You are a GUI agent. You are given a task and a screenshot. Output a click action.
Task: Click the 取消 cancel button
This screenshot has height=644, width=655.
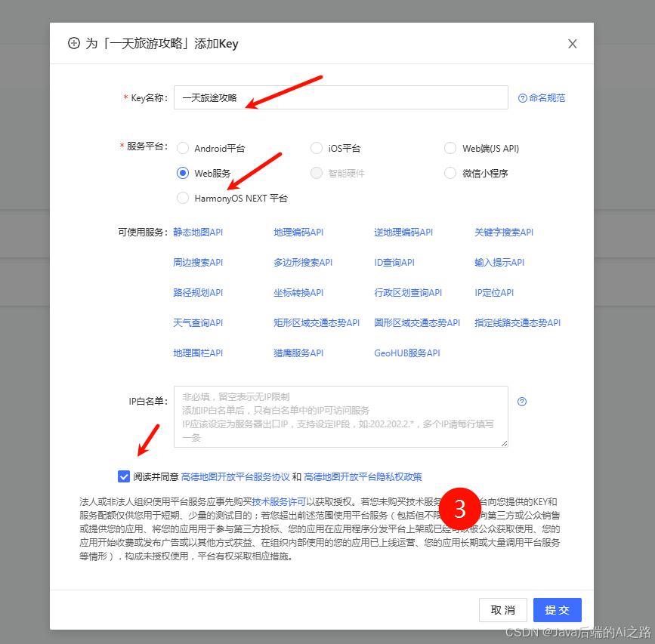pyautogui.click(x=502, y=610)
